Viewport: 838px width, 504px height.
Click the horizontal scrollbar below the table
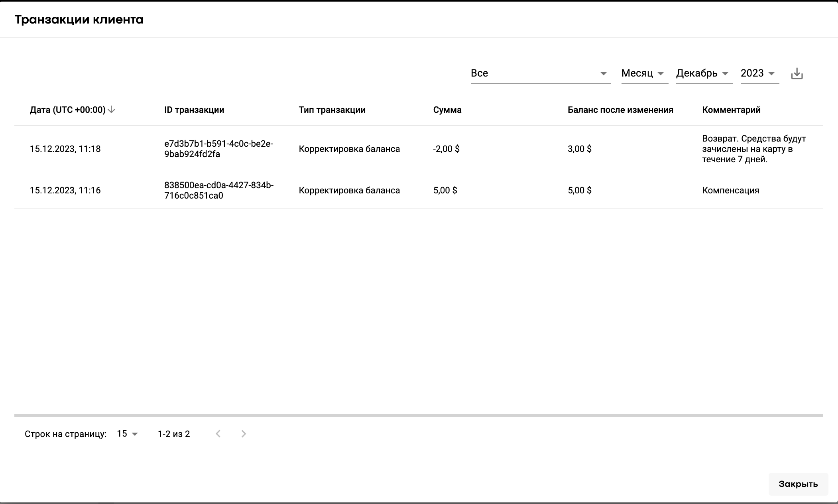(418, 415)
